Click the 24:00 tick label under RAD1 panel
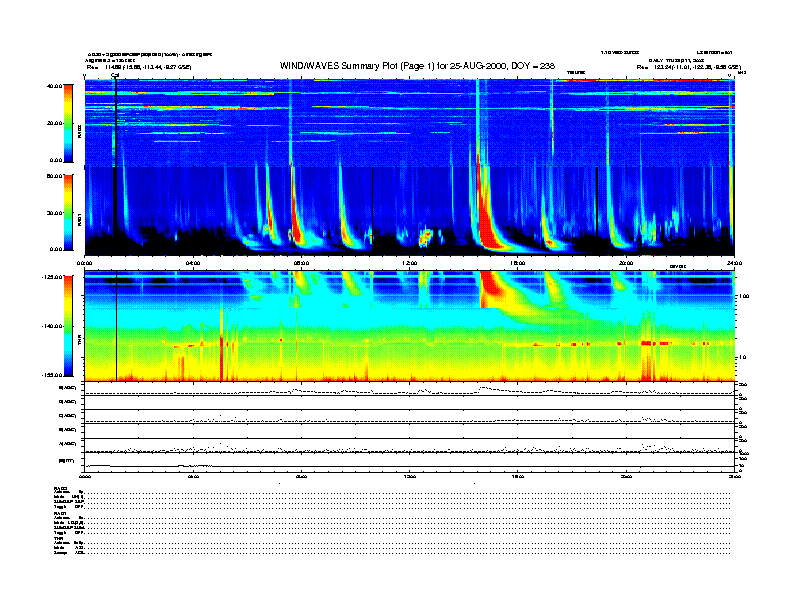Viewport: 792px width, 612px height. click(734, 263)
